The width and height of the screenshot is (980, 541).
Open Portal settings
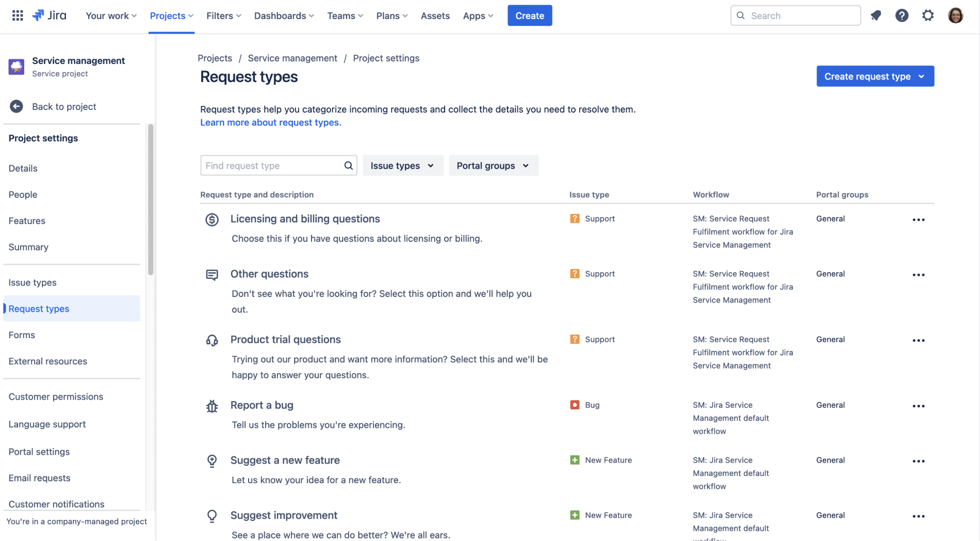tap(39, 452)
